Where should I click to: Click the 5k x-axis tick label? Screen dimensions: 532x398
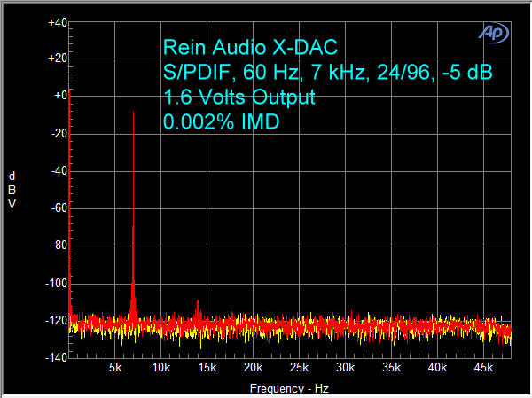coord(115,368)
